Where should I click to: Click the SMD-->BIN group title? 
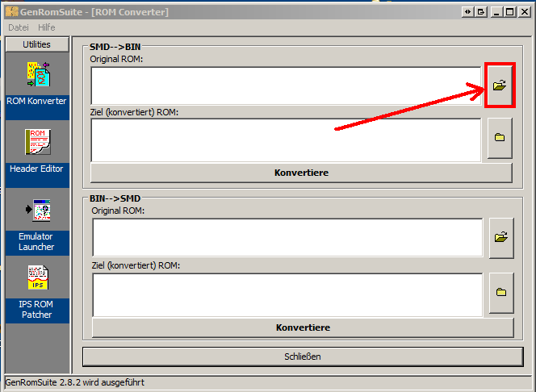[115, 47]
